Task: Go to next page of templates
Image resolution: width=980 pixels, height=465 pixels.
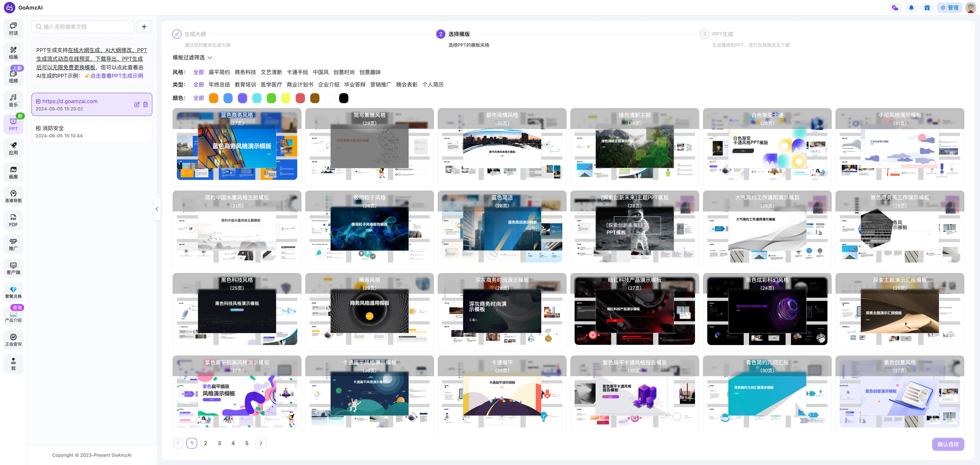Action: point(261,443)
